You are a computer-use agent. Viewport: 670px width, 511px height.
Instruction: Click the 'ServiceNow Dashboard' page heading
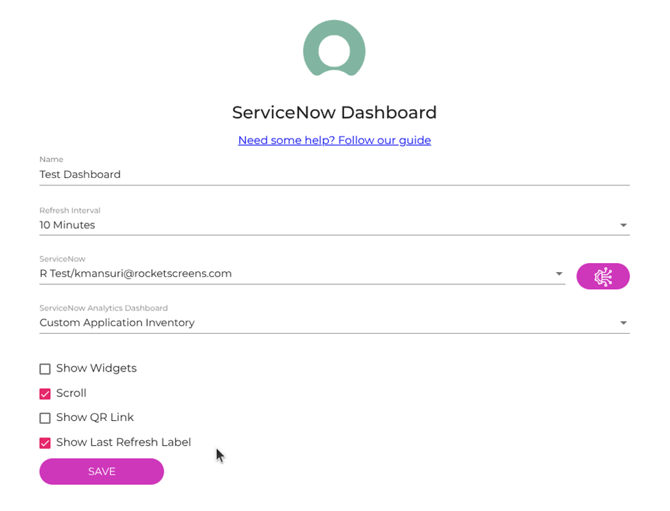point(334,112)
